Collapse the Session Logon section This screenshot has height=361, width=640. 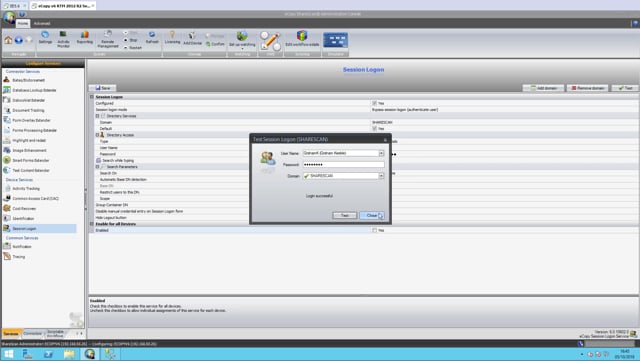pos(92,97)
